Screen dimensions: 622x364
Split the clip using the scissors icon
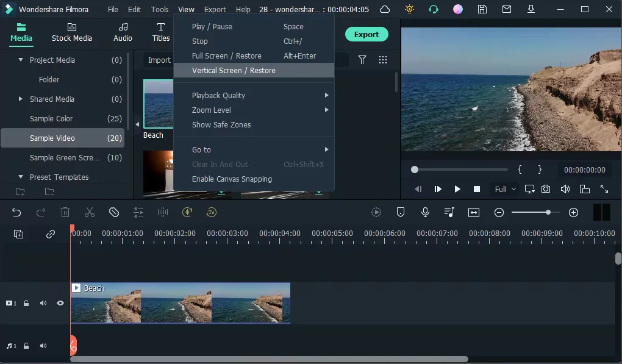click(89, 212)
